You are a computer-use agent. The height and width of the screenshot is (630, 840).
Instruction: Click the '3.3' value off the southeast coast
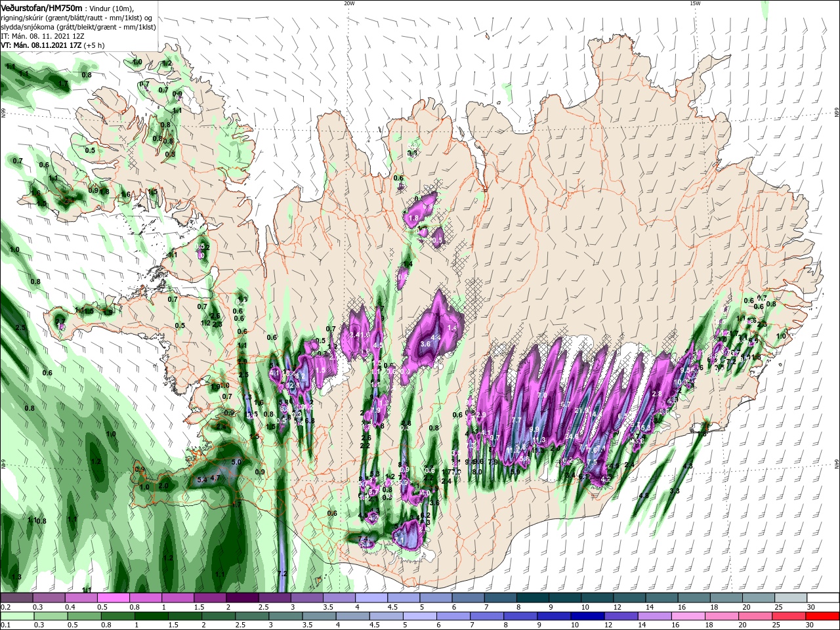(x=675, y=491)
